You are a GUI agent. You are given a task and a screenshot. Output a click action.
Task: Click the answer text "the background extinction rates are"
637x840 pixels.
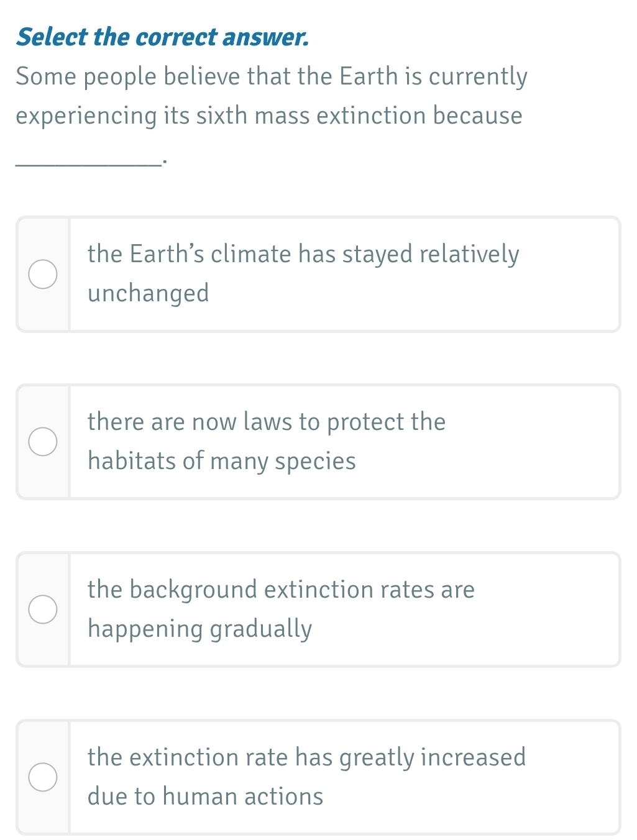(x=280, y=590)
